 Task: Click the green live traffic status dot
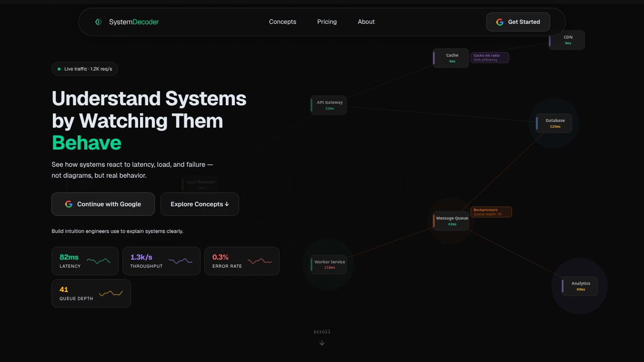tap(59, 69)
